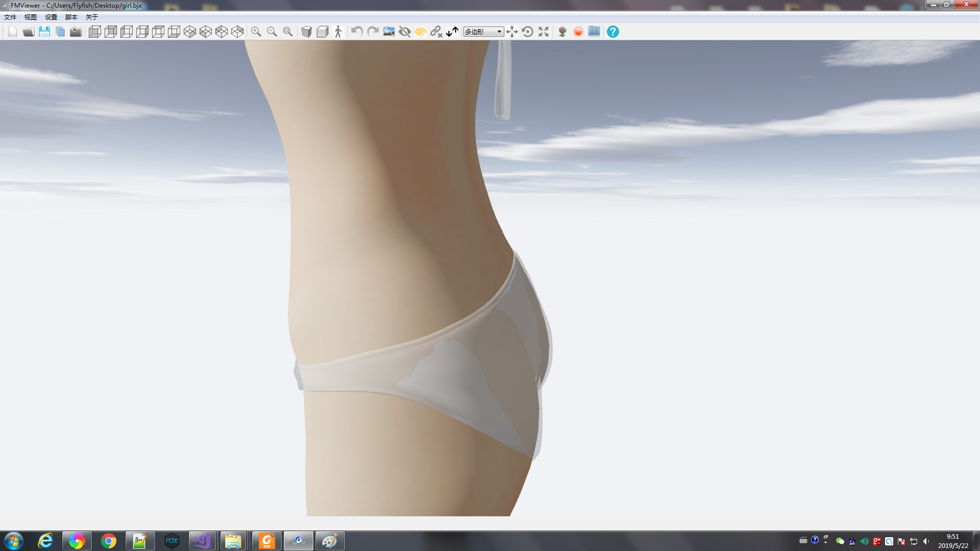Click the rotate/reset view circular arrow icon
The width and height of the screenshot is (980, 551).
528,32
